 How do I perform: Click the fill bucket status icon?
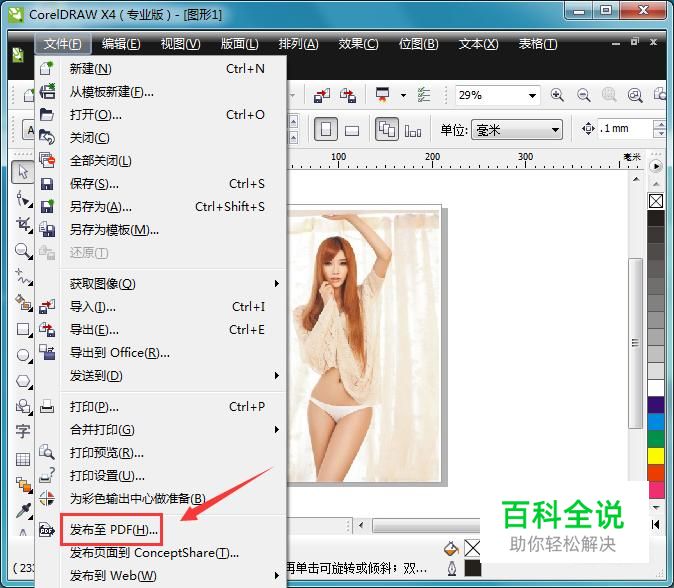450,548
